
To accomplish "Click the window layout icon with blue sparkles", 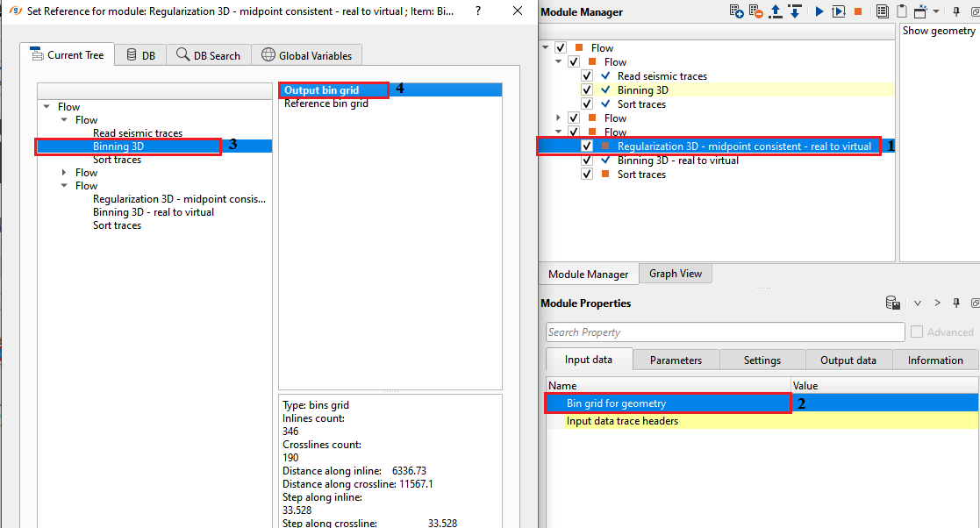I will 920,11.
